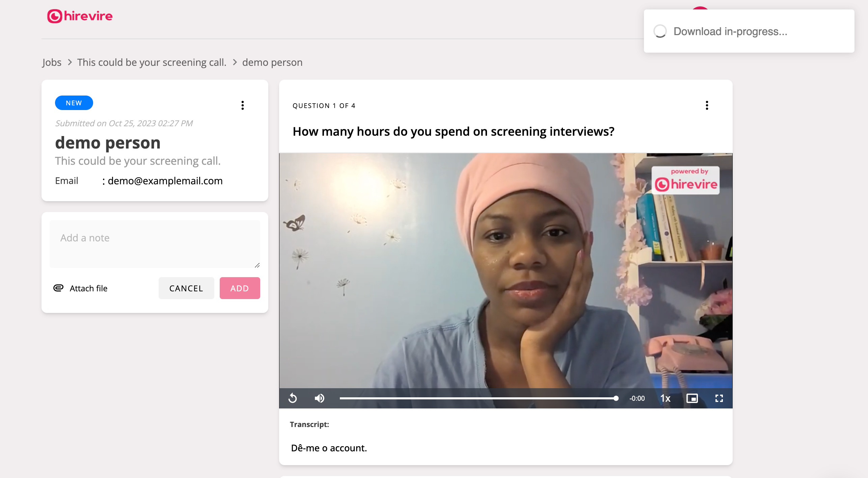Change playback speed from 1x
868x478 pixels.
[x=665, y=398]
